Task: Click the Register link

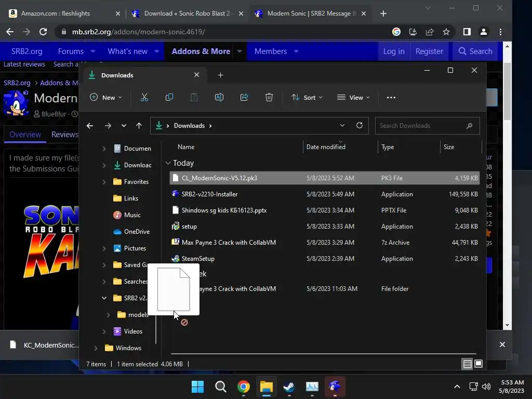Action: (x=429, y=51)
